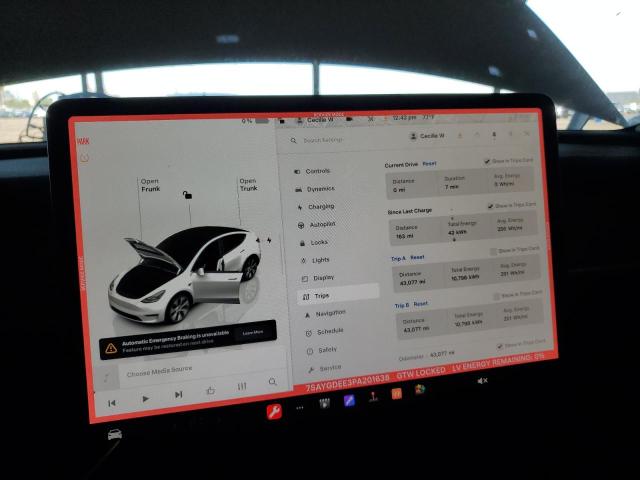Toggle Show in Trips Card for Odometer

pos(500,347)
